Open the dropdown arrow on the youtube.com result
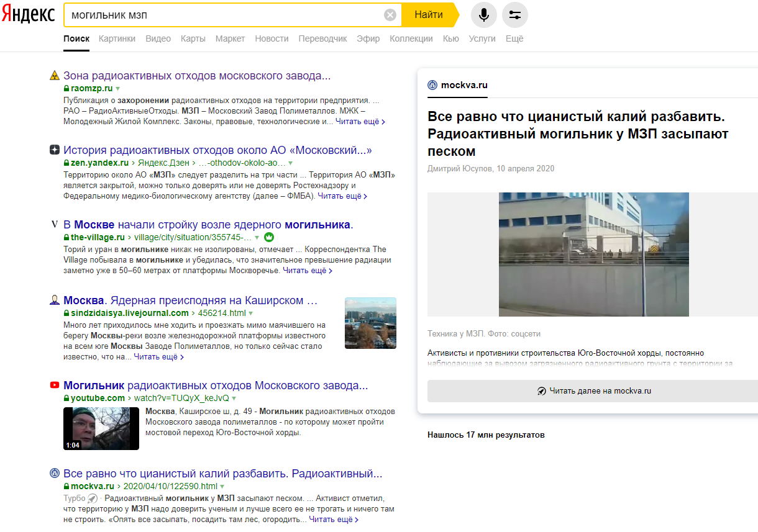Viewport: 758px width, 532px height. (234, 399)
